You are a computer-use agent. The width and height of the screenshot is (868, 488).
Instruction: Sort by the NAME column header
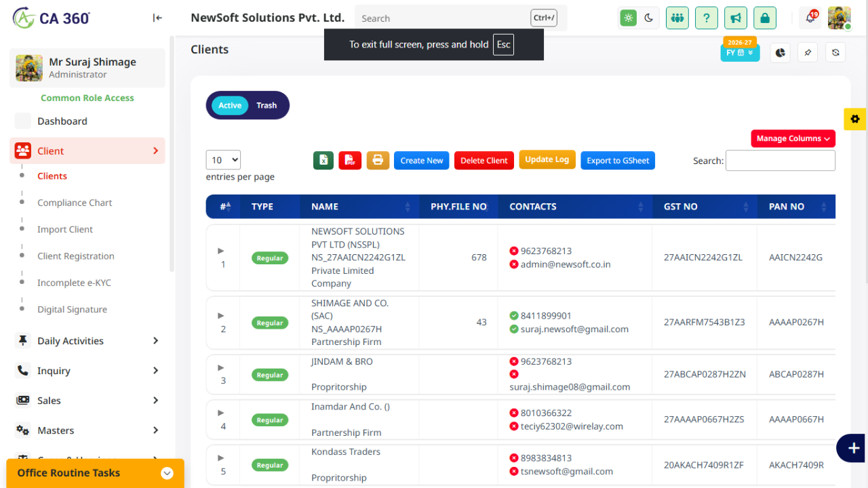click(x=359, y=207)
